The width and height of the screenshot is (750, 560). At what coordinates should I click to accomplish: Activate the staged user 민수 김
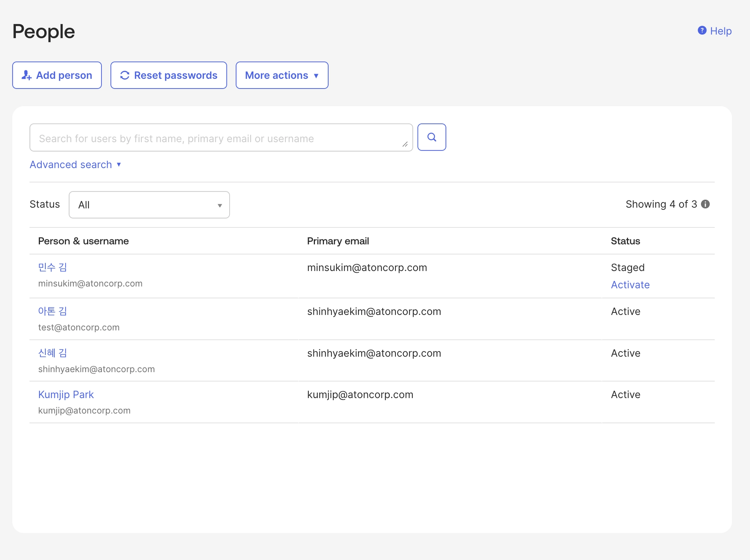pos(630,285)
